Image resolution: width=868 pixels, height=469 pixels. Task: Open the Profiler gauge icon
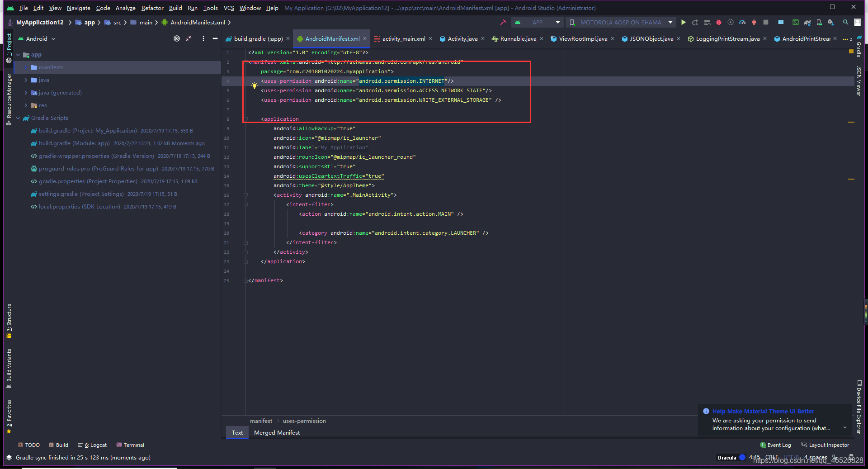click(742, 22)
